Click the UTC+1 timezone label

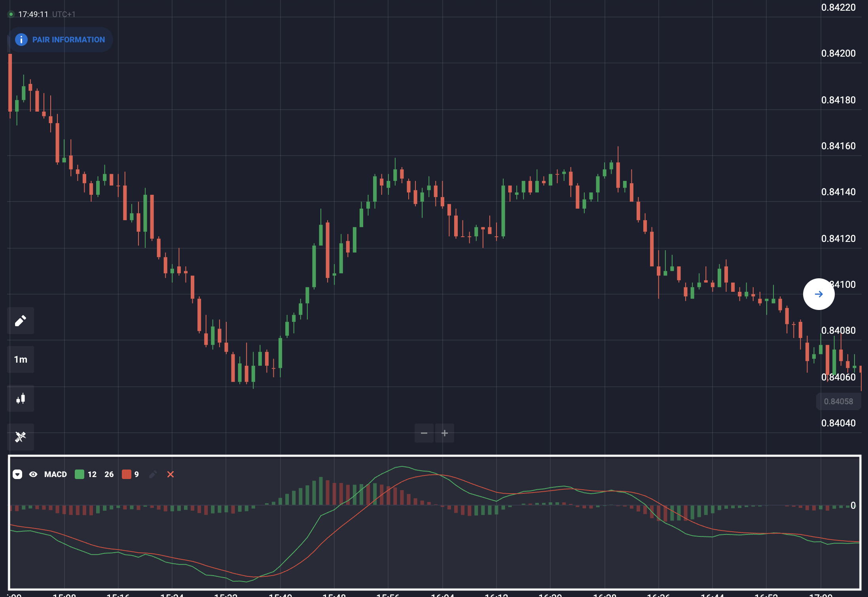(x=64, y=14)
